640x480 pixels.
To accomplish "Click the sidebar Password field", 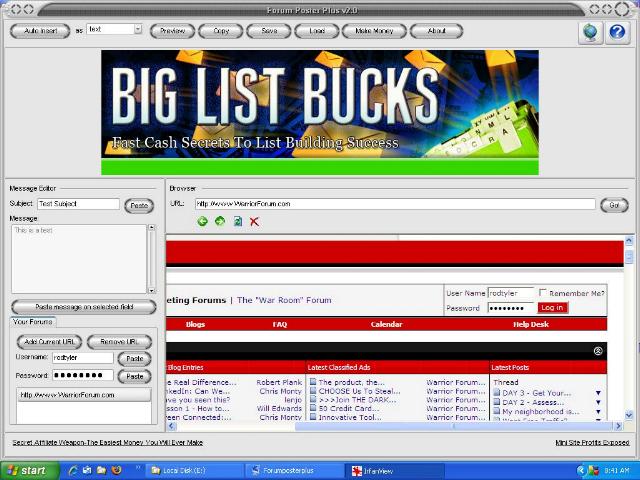I will 83,375.
